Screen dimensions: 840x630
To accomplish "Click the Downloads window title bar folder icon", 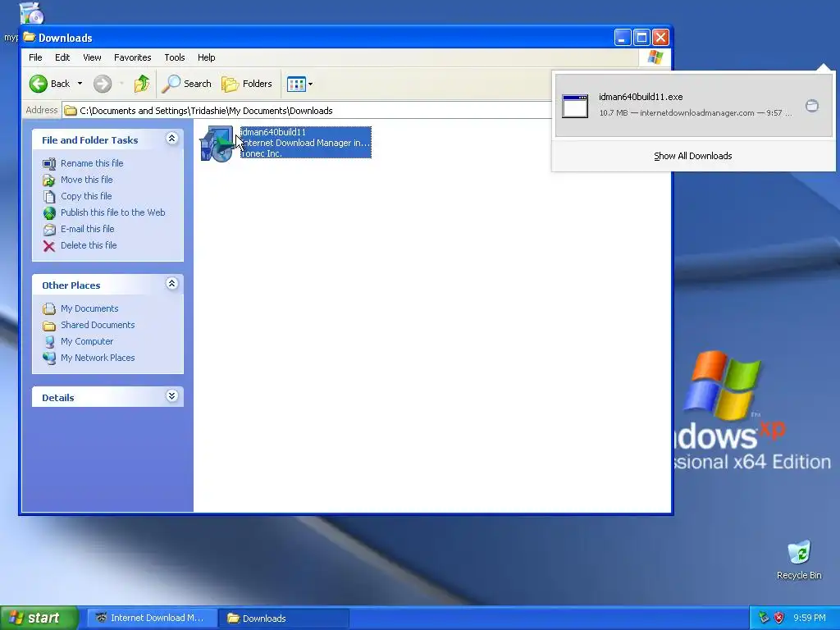I will [x=29, y=38].
